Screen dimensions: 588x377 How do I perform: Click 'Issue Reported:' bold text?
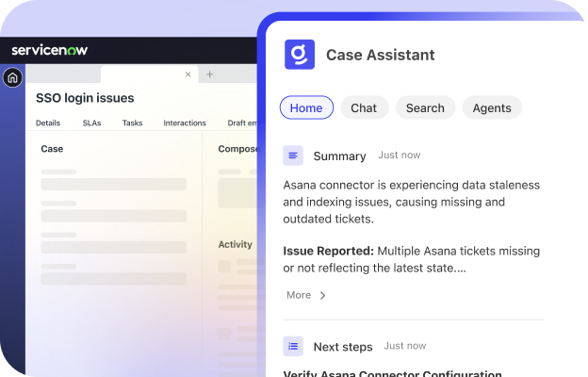[328, 251]
